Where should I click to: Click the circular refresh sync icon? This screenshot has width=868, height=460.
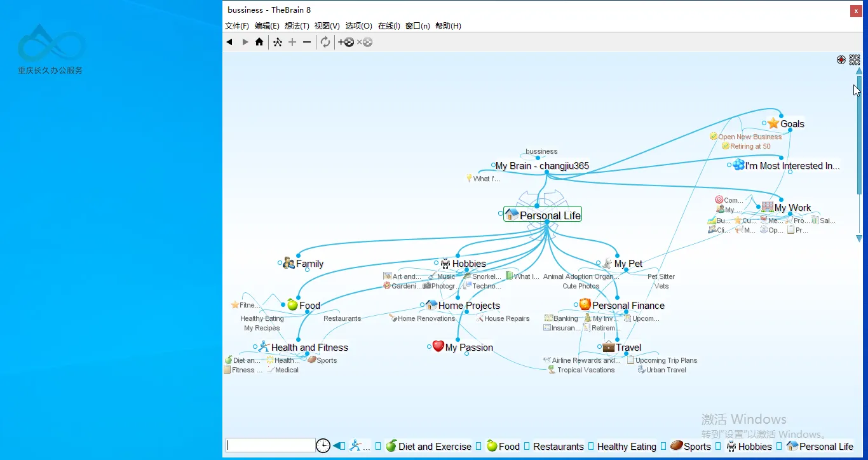click(x=325, y=42)
